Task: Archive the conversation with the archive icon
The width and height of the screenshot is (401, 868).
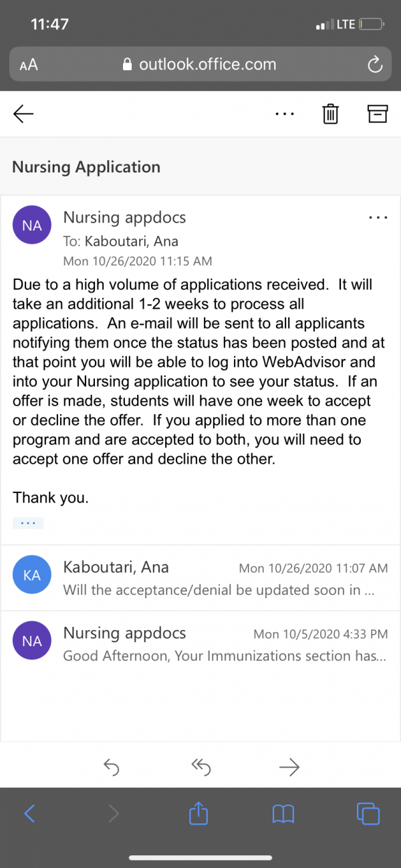Action: pos(378,114)
